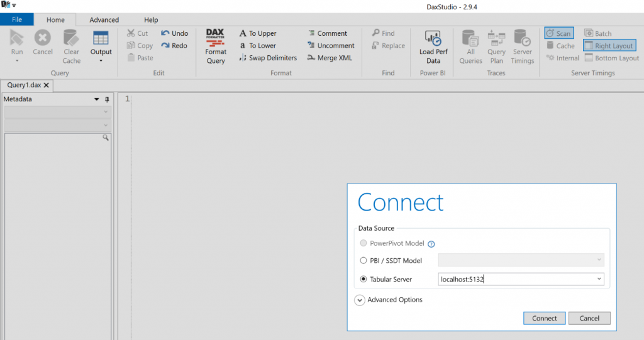Close the Query1.dax tab
The width and height of the screenshot is (644, 340).
[x=47, y=85]
